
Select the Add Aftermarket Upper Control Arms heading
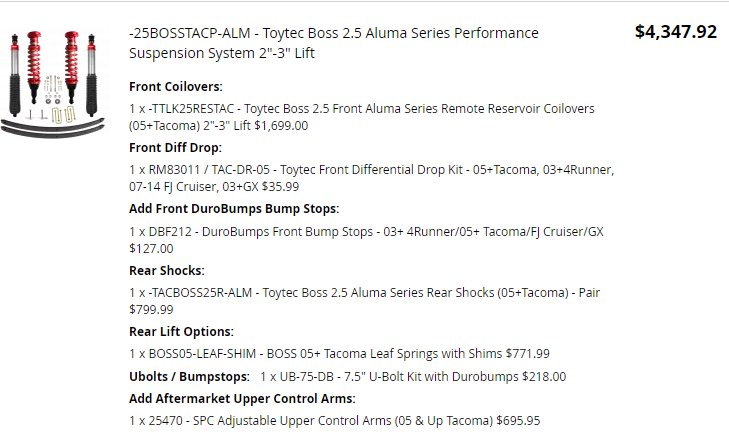click(242, 398)
